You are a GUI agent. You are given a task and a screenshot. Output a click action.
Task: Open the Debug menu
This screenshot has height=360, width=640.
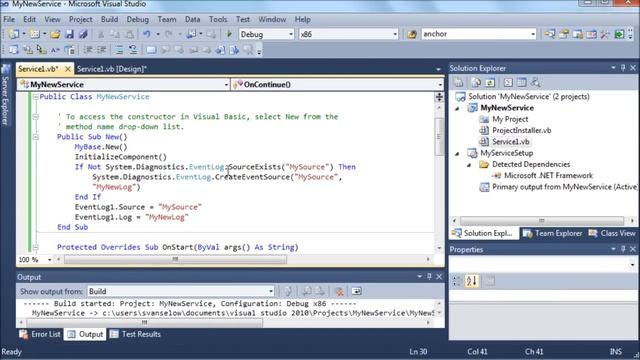click(x=138, y=19)
